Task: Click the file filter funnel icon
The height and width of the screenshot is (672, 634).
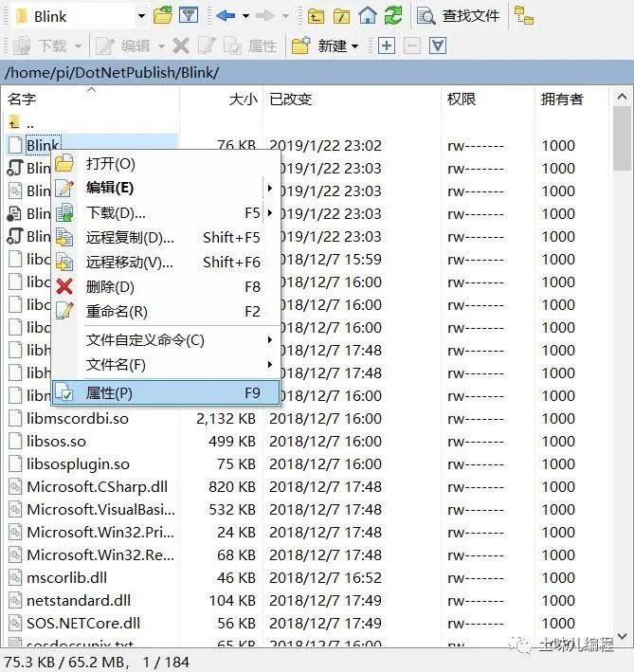Action: [x=188, y=16]
